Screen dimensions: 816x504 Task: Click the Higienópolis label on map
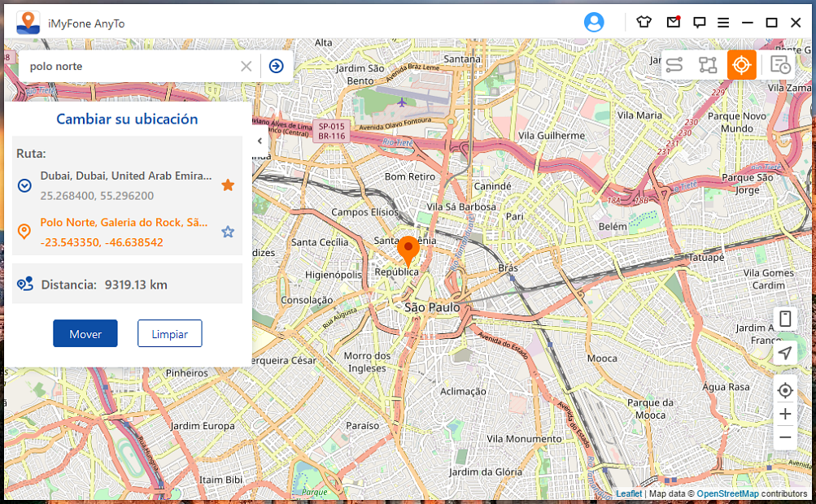click(x=333, y=275)
